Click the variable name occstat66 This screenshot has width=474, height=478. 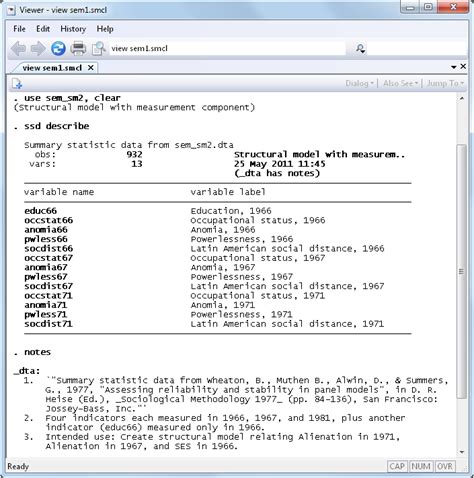coord(48,220)
